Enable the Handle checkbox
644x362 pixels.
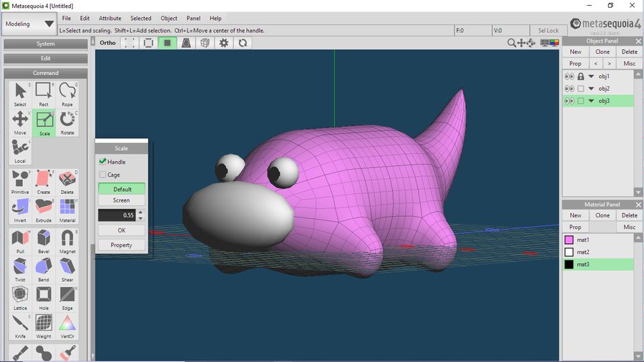click(x=102, y=162)
